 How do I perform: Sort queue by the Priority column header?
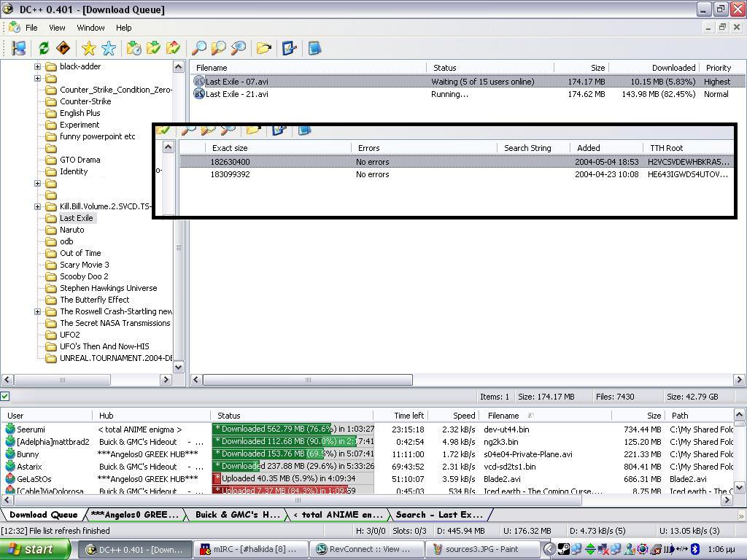719,68
